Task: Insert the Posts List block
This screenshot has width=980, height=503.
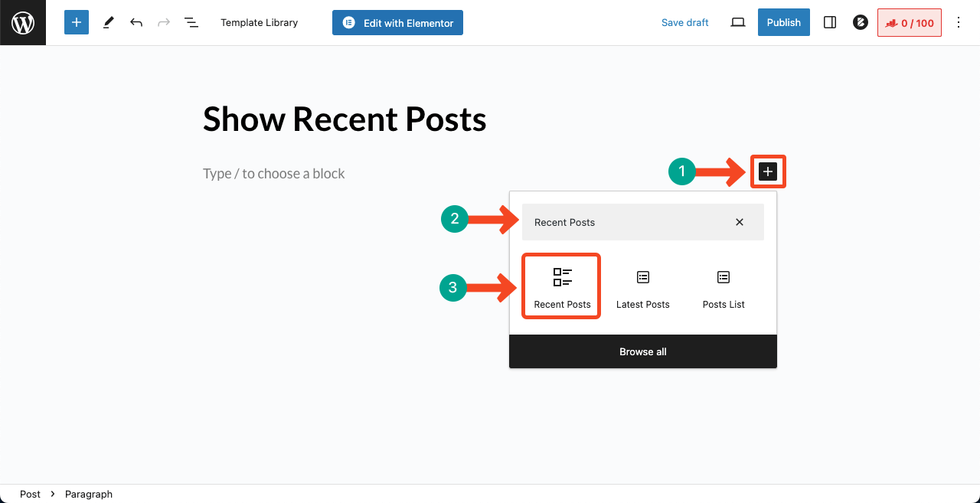Action: pos(724,287)
